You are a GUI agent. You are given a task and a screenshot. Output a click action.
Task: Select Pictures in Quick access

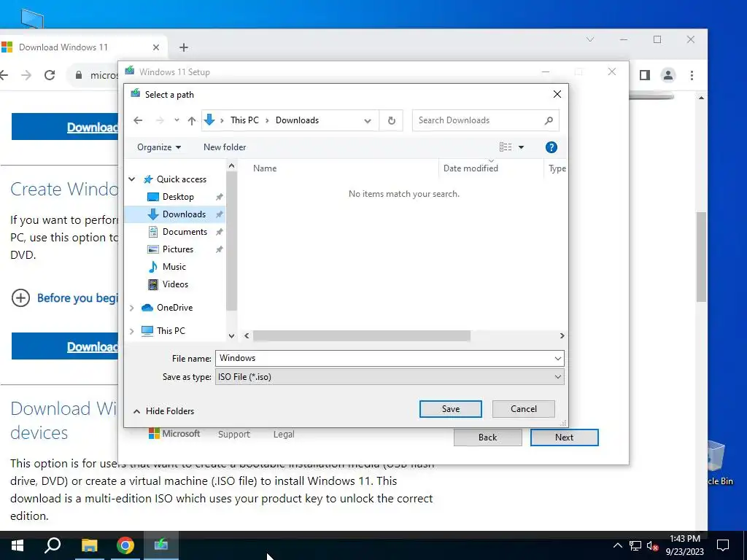coord(177,249)
